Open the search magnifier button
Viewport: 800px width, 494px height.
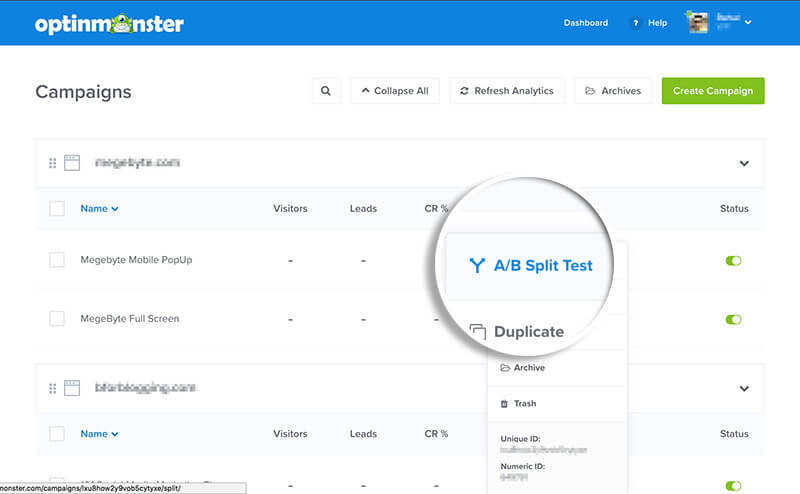tap(326, 91)
